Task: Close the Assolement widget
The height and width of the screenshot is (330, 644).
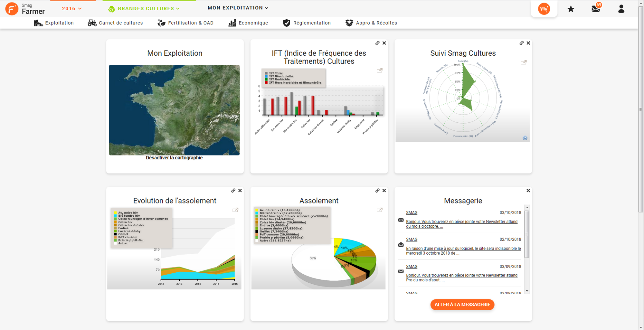Action: coord(384,191)
